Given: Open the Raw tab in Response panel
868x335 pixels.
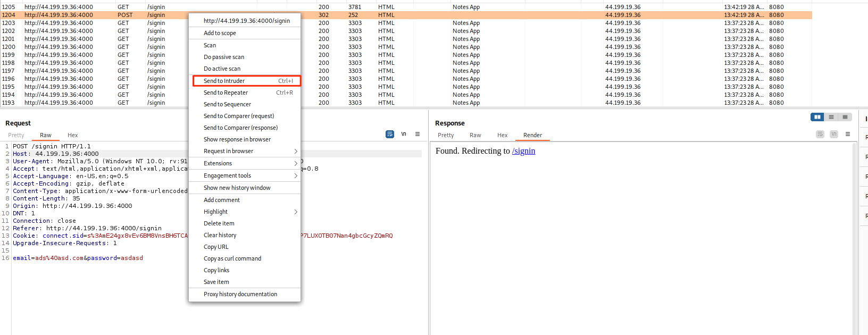Looking at the screenshot, I should click(475, 135).
